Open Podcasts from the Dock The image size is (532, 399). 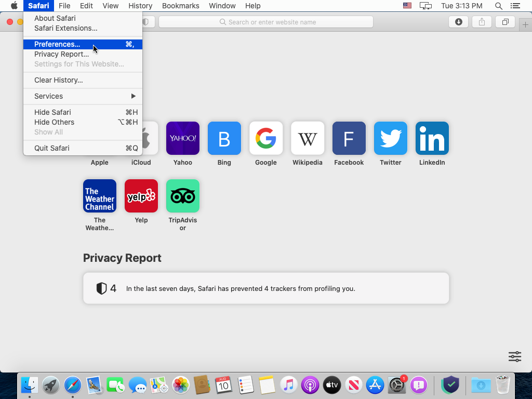tap(310, 385)
